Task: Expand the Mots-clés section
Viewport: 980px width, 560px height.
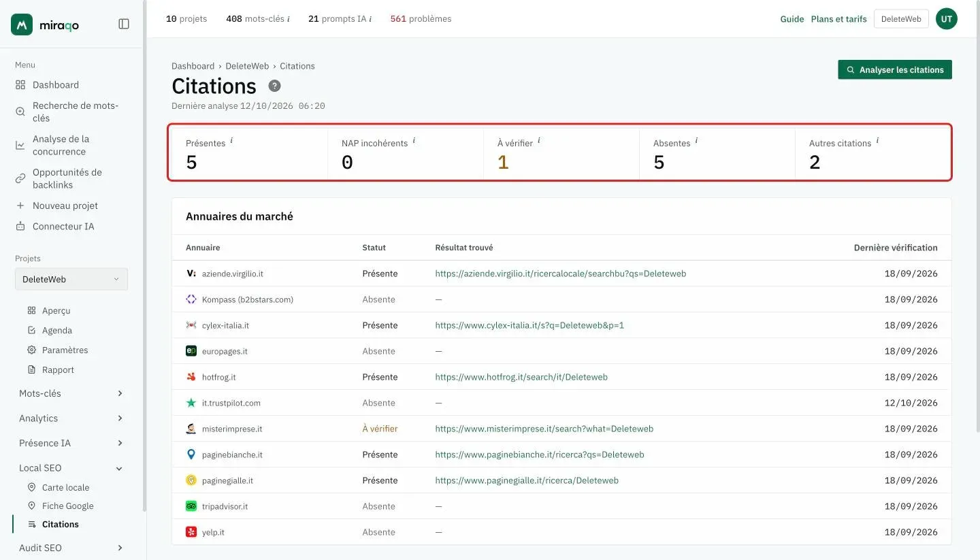Action: pyautogui.click(x=71, y=393)
